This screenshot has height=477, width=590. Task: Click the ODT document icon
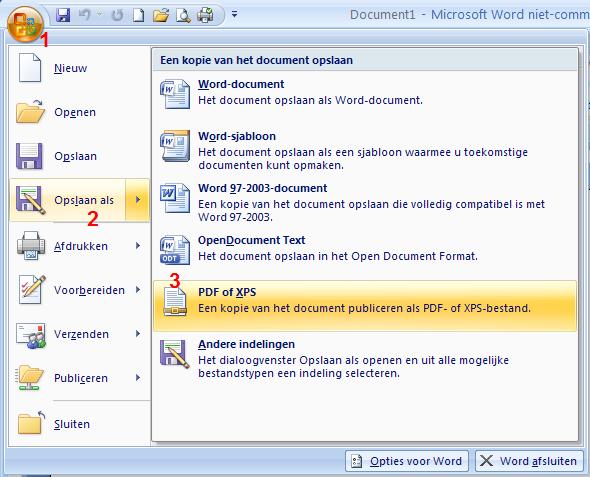(x=175, y=250)
